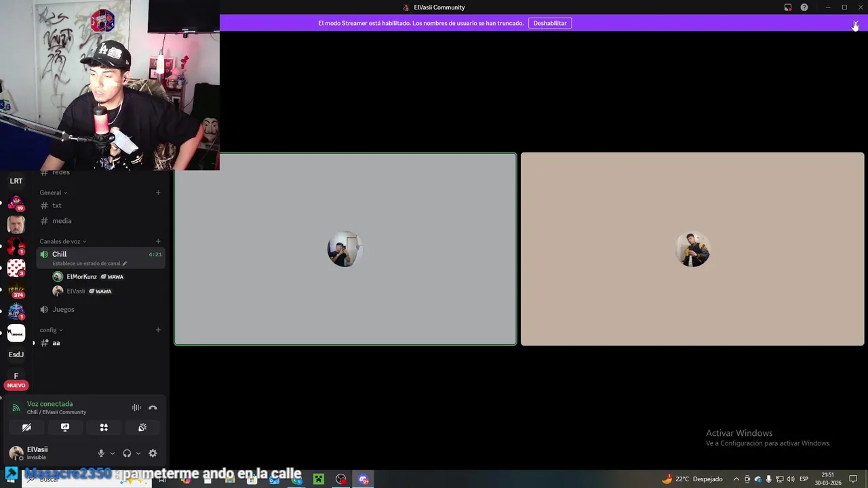Select the beige participant video tile
Image resolution: width=868 pixels, height=488 pixels.
click(692, 249)
